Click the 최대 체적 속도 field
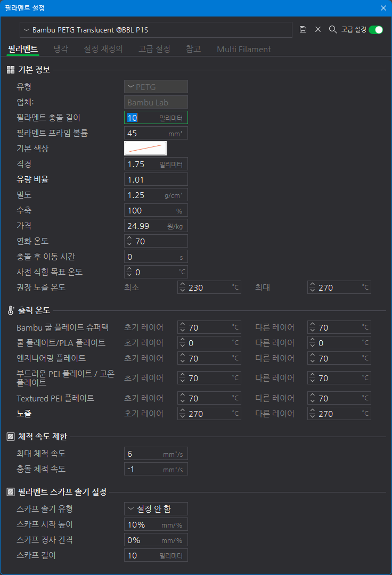392x575 pixels. 156,454
